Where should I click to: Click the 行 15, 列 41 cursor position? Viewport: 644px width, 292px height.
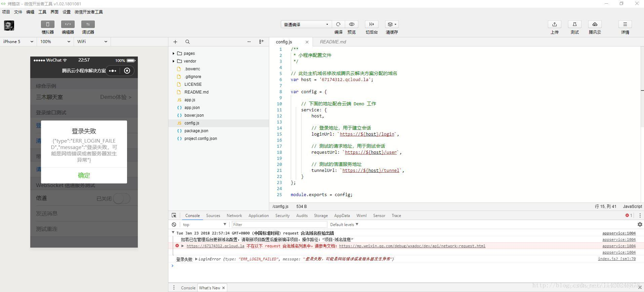[x=605, y=207]
